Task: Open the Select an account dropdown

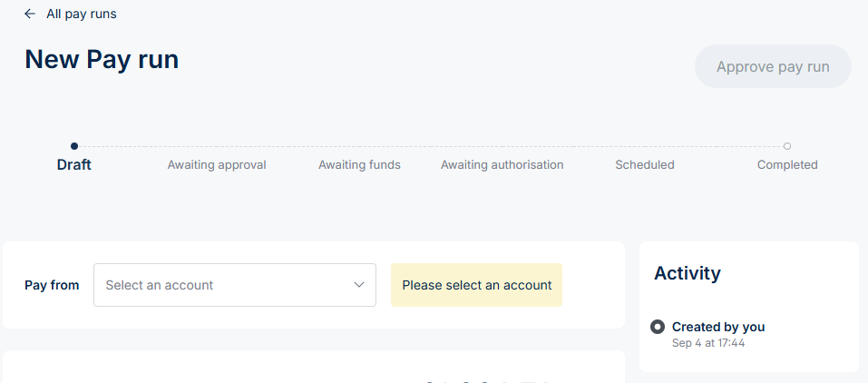Action: click(x=234, y=285)
